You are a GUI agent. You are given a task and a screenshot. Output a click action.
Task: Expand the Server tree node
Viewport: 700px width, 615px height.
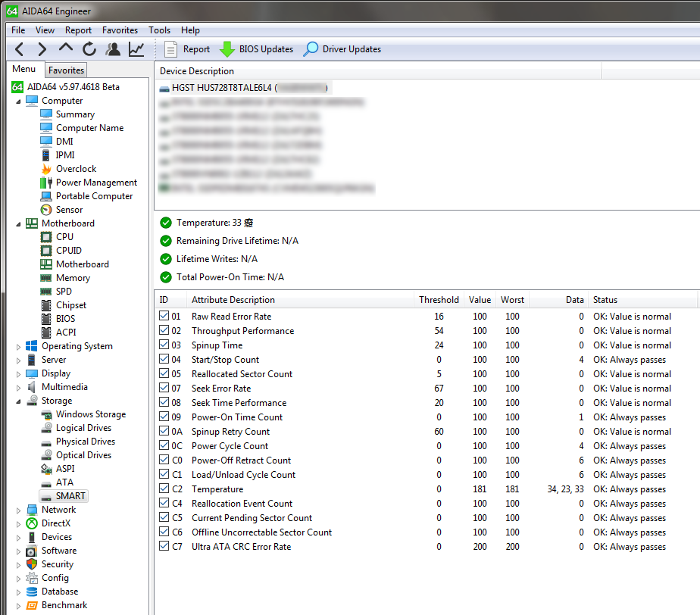pyautogui.click(x=18, y=361)
